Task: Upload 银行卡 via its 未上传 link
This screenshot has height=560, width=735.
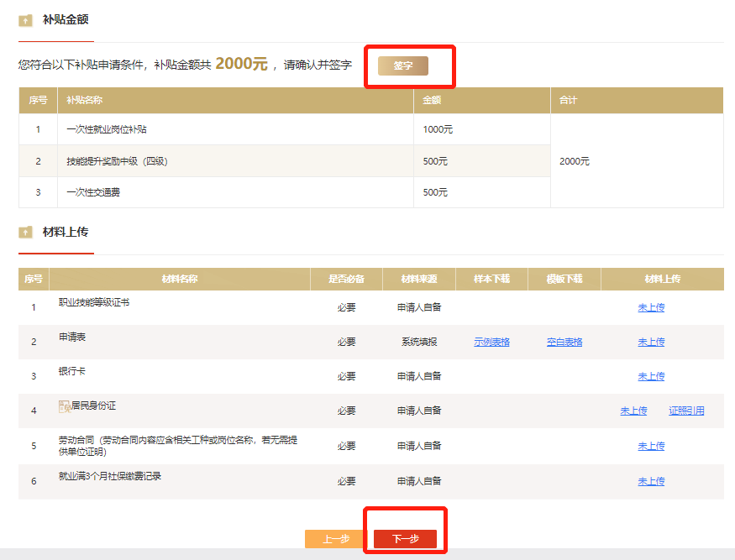Action: tap(651, 376)
